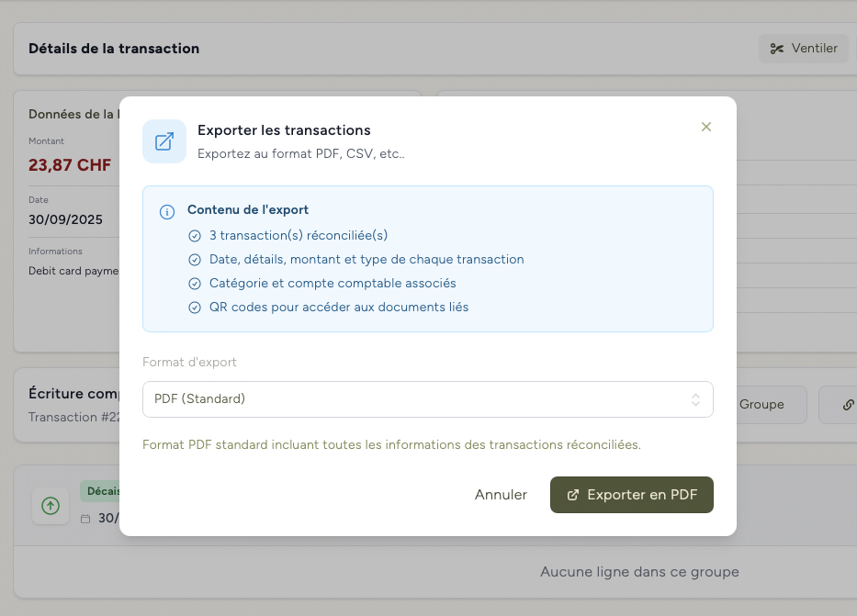Image resolution: width=857 pixels, height=616 pixels.
Task: Select the Groupe tab
Action: [x=763, y=404]
